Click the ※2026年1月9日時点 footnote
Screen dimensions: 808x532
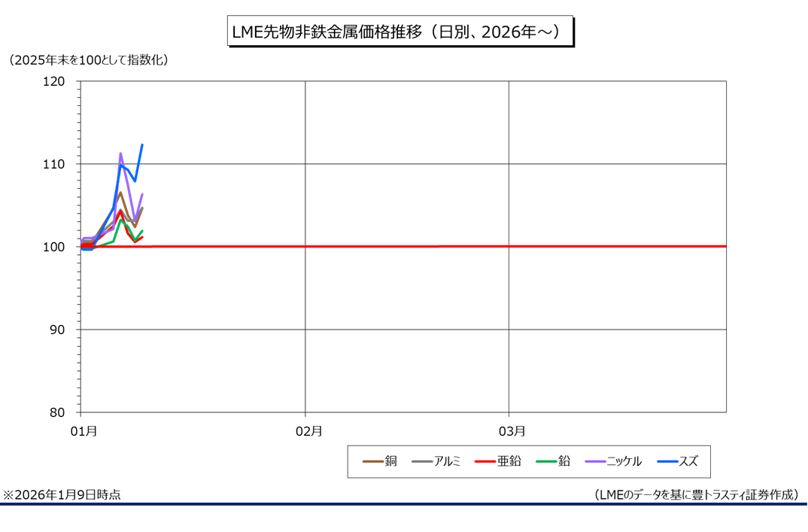[x=62, y=494]
